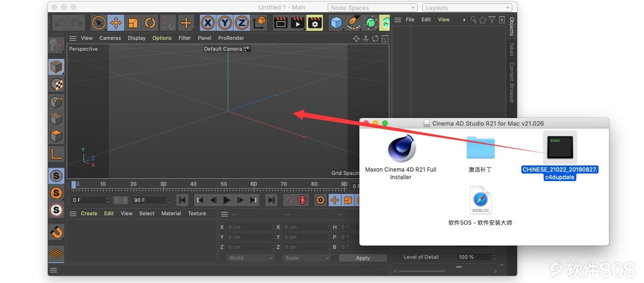Switch to Points mode
The height and width of the screenshot is (283, 644).
point(56,101)
